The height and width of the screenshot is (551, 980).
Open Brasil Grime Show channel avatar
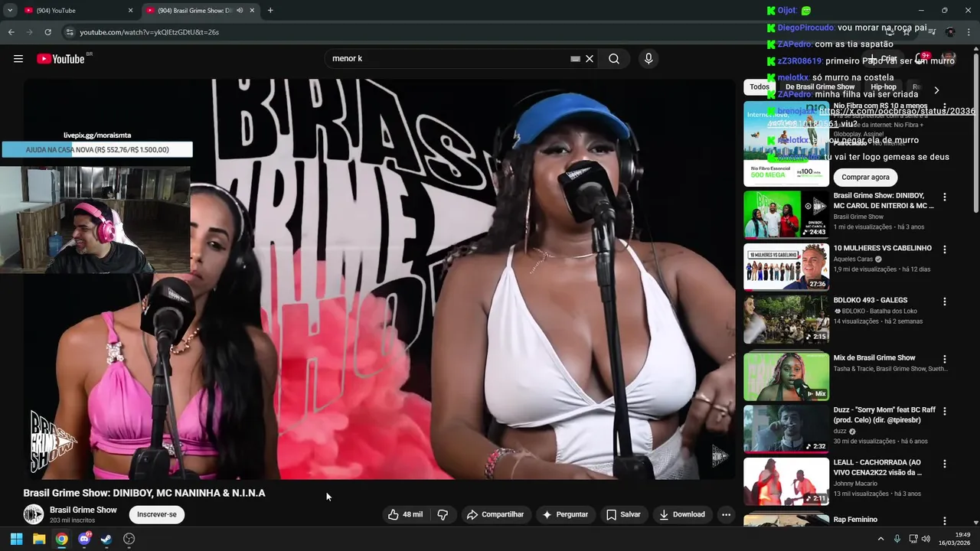(34, 514)
